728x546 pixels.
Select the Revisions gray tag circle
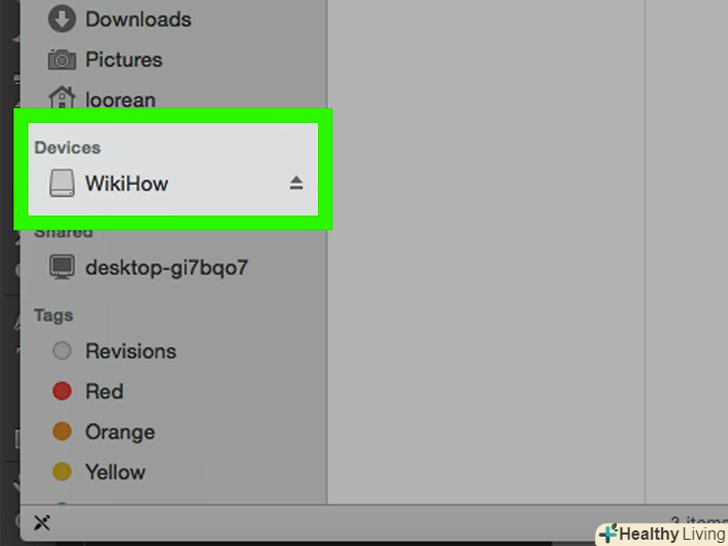[x=62, y=351]
